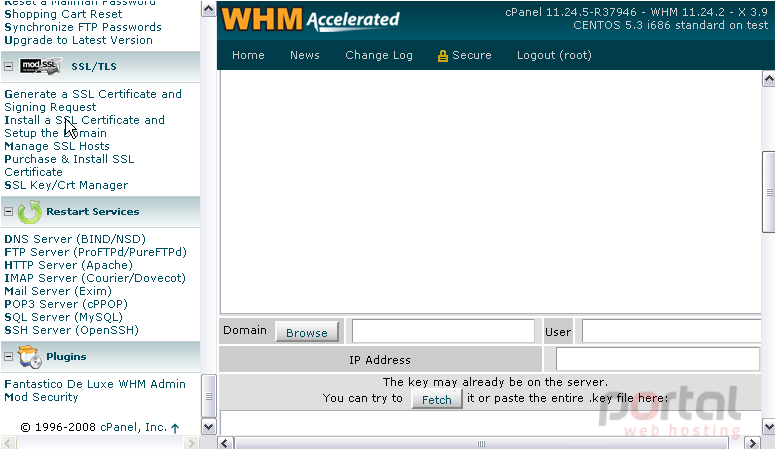Switch to Secure connection link

472,55
